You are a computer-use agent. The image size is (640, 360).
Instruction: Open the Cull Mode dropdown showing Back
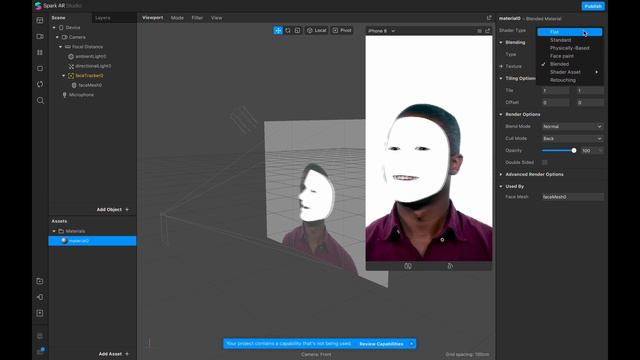[x=572, y=138]
